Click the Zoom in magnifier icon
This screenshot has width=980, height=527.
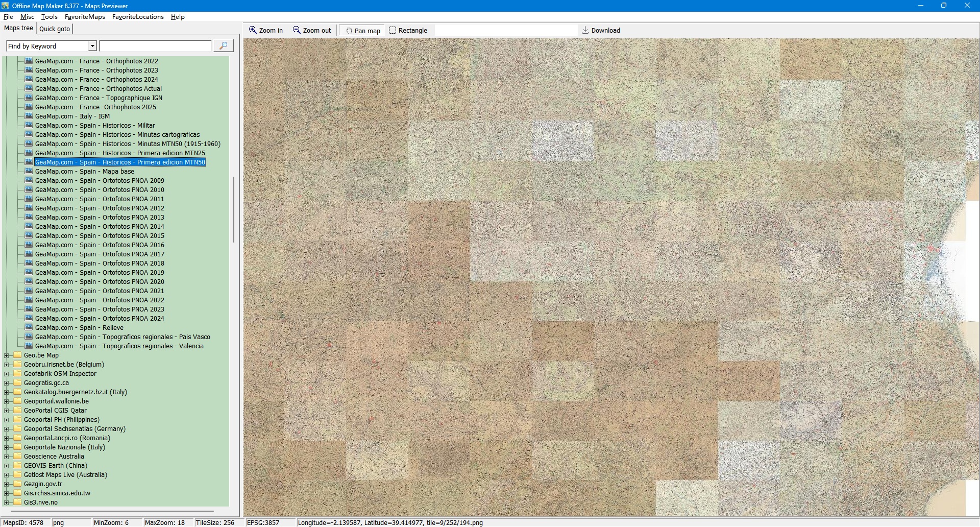click(x=253, y=30)
